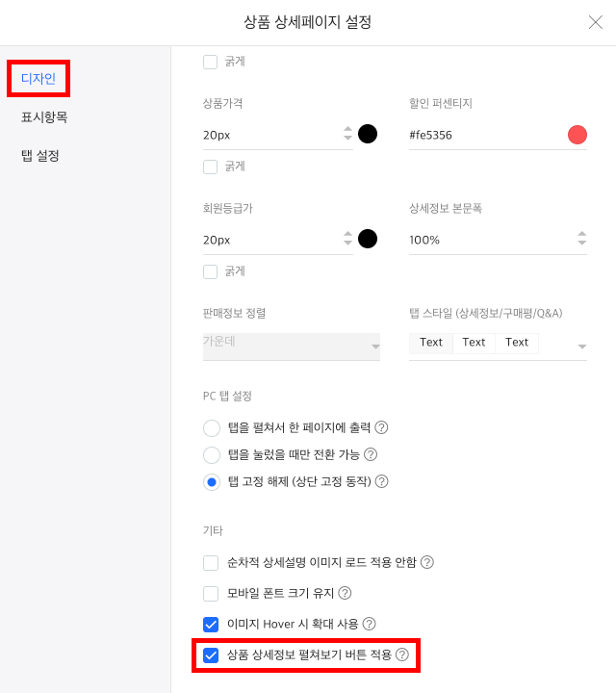This screenshot has width=616, height=693.
Task: Toggle 상품 상세정보 펼쳐보기 버튼 적용 checkbox
Action: 211,655
